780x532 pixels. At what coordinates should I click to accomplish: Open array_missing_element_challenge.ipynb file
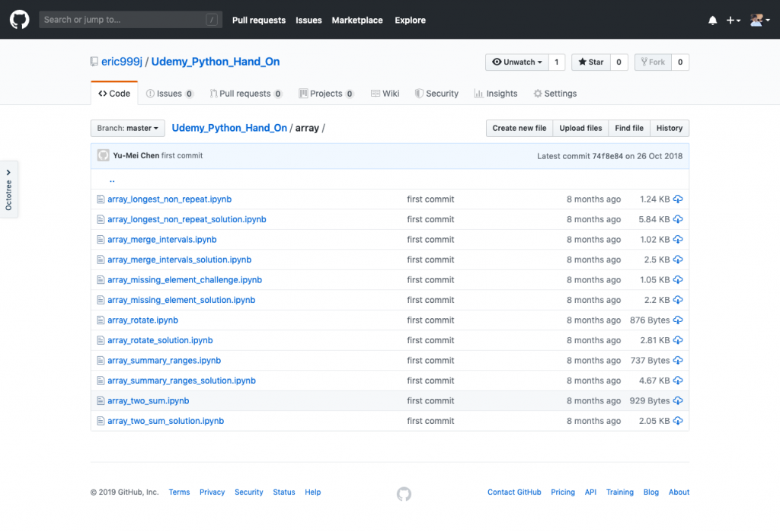tap(184, 279)
